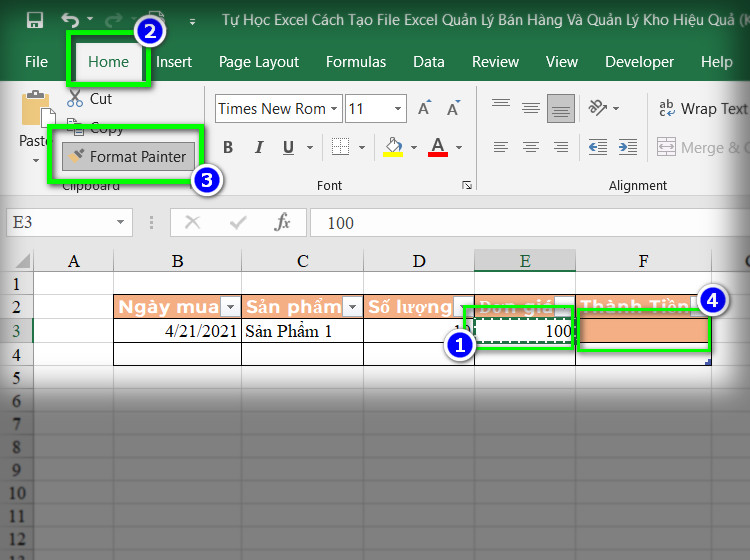Click the Save icon in the quick access toolbar
Viewport: 750px width, 560px height.
[x=34, y=20]
